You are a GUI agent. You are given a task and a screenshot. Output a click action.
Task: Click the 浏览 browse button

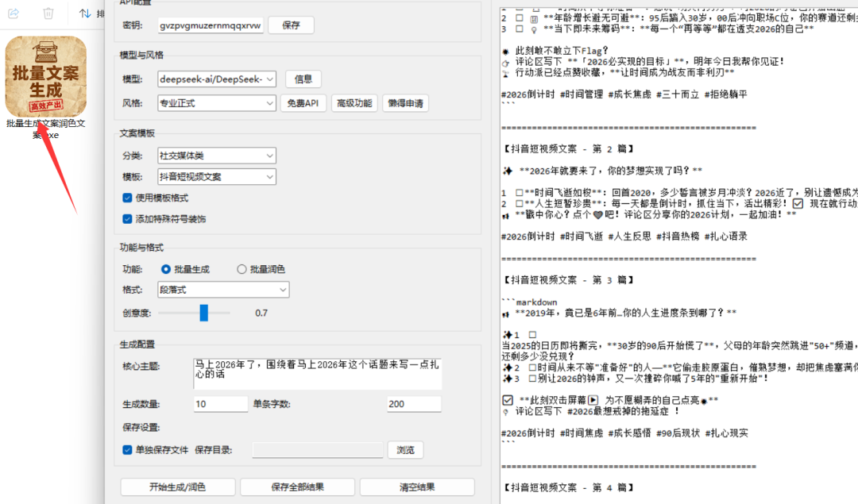[x=405, y=450]
